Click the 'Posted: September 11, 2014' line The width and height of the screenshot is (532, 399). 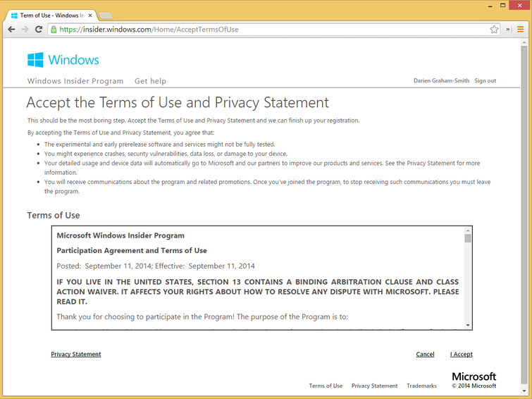point(156,266)
